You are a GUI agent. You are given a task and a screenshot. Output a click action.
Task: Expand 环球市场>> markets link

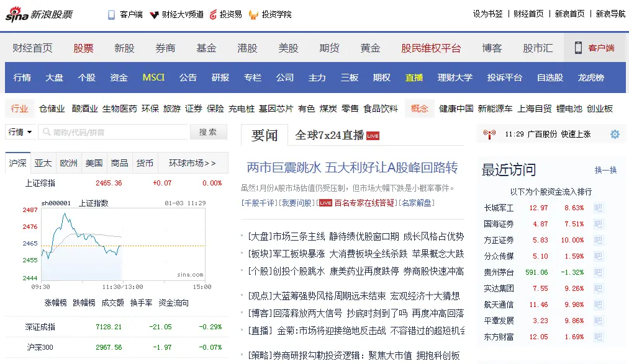[192, 163]
